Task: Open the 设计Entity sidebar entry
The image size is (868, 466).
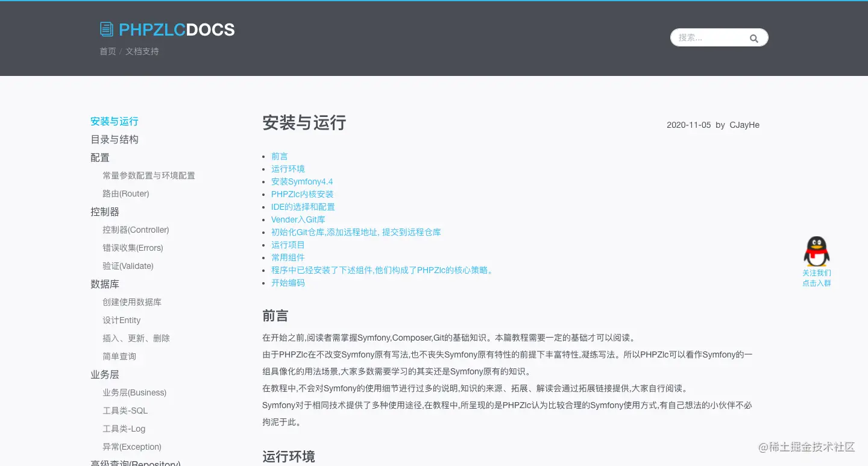Action: [x=121, y=320]
